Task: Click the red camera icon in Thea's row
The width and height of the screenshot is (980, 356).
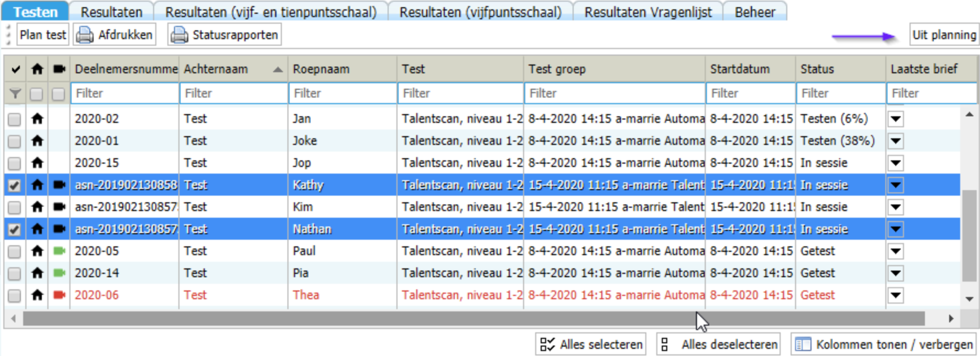Action: tap(59, 295)
